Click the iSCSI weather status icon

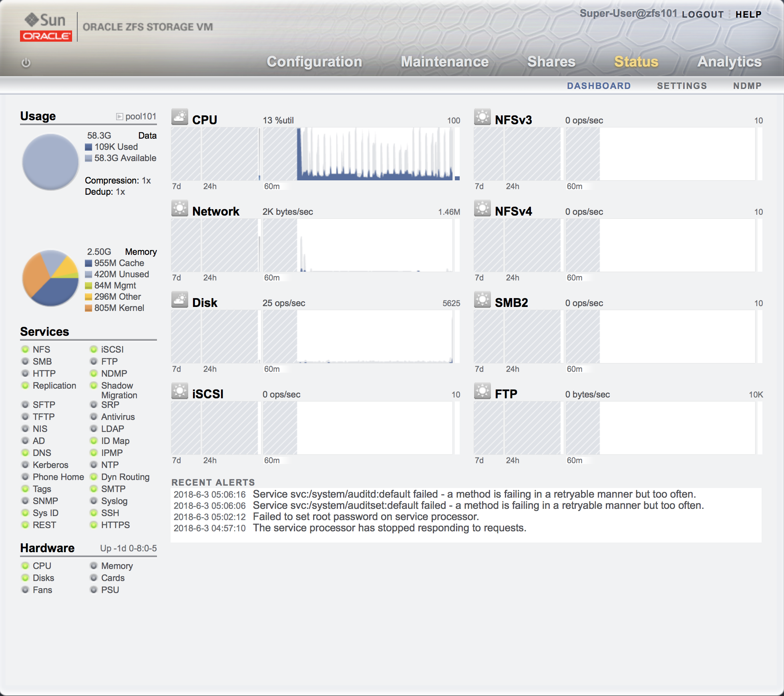pyautogui.click(x=180, y=391)
